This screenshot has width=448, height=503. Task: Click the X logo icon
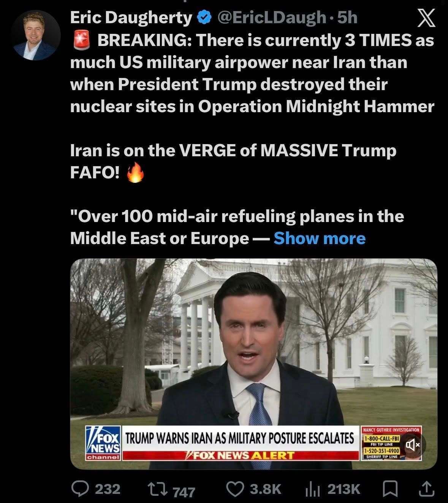[x=426, y=19]
